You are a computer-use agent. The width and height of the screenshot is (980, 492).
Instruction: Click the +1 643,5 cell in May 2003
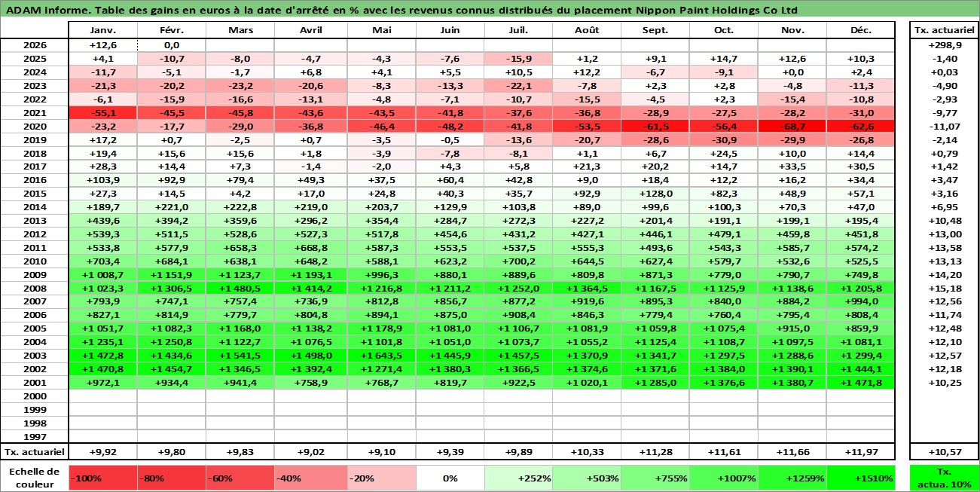coord(382,355)
